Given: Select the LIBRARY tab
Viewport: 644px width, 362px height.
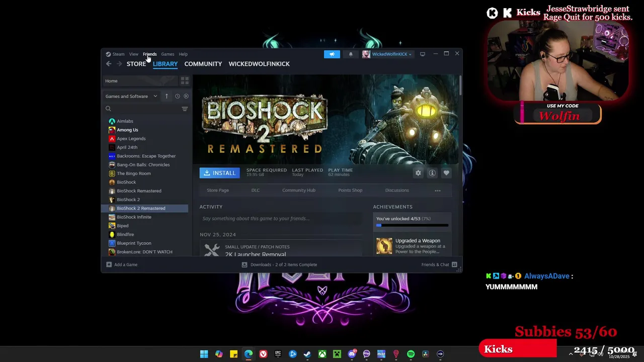Looking at the screenshot, I should 165,64.
